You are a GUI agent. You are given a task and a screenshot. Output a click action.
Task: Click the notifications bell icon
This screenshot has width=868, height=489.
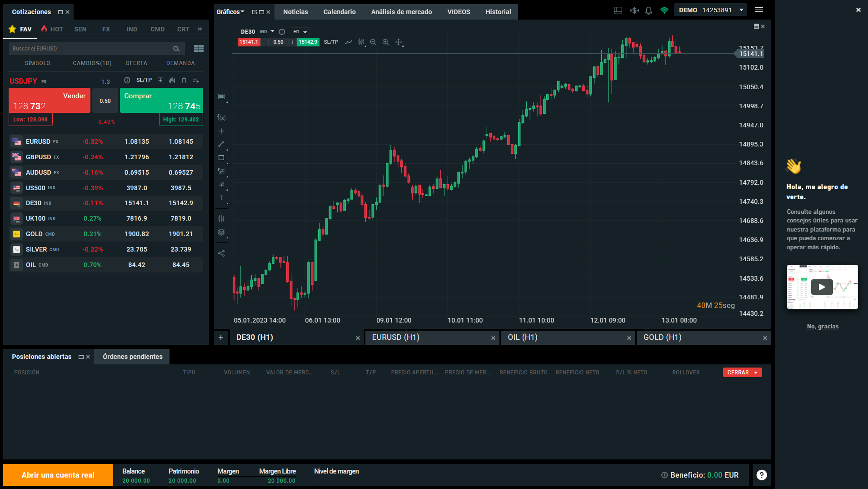click(x=649, y=10)
